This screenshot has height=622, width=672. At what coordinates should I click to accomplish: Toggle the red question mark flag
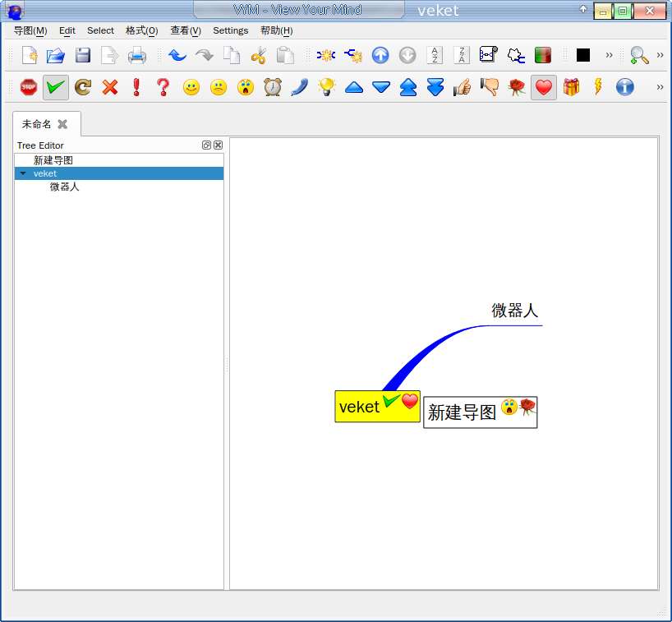(x=163, y=87)
